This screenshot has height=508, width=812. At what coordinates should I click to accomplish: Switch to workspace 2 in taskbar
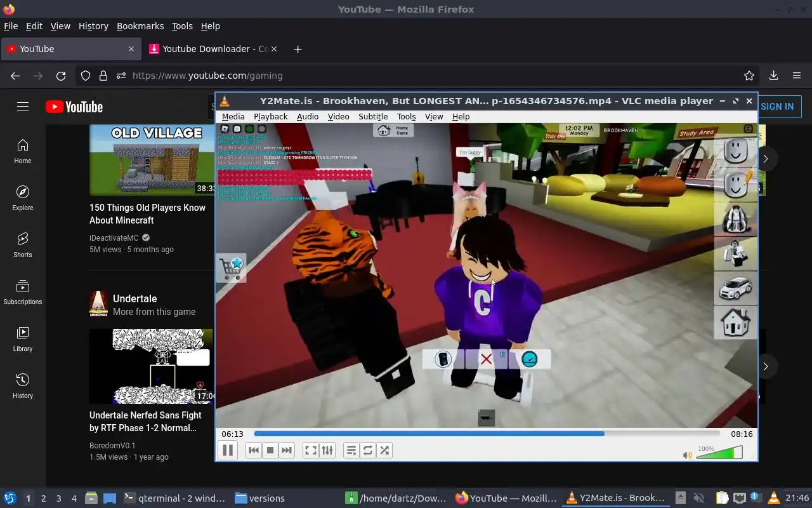click(43, 498)
